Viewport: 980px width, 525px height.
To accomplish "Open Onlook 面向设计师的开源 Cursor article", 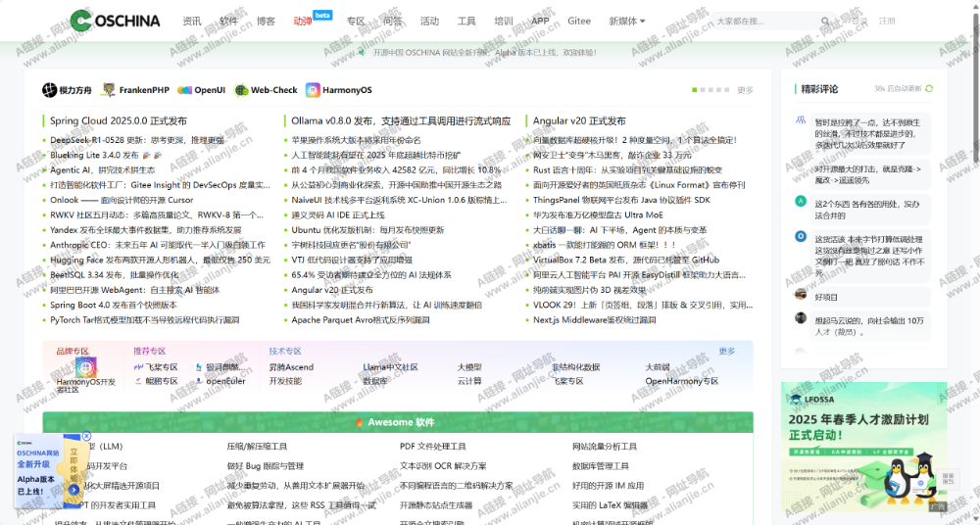I will point(122,200).
